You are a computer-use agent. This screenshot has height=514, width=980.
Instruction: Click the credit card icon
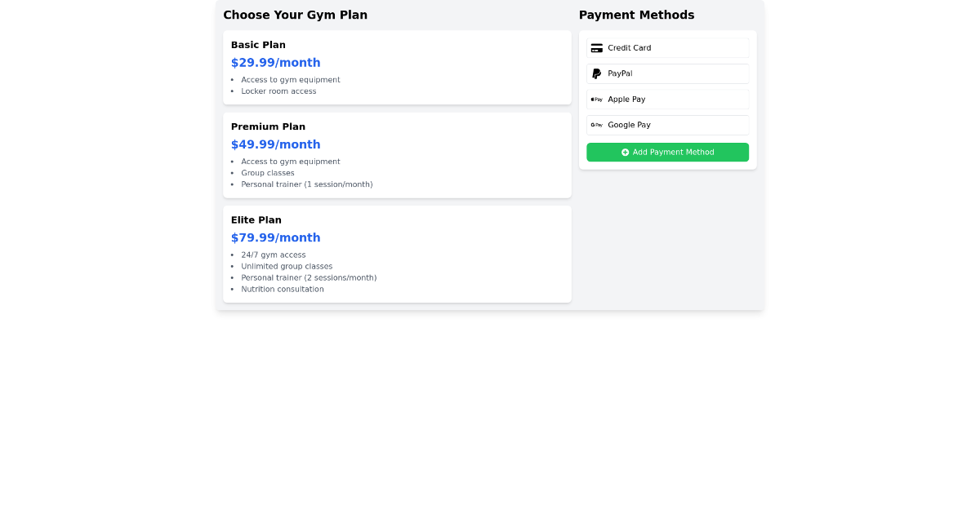pyautogui.click(x=598, y=47)
